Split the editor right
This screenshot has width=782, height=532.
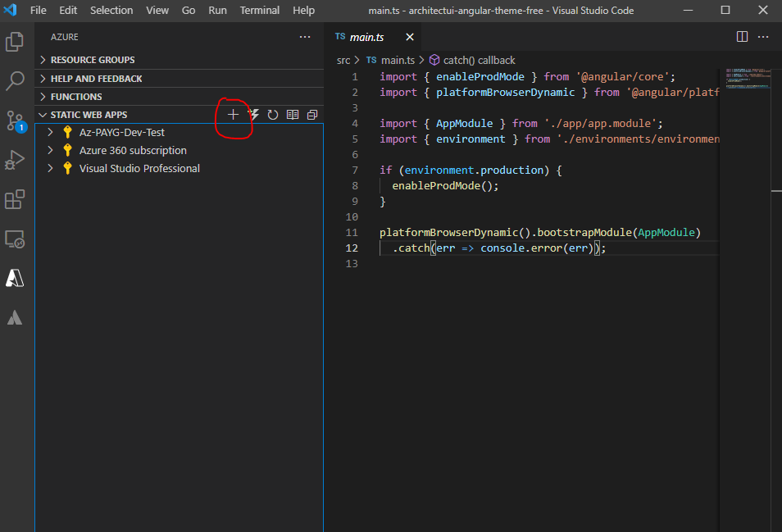point(742,37)
